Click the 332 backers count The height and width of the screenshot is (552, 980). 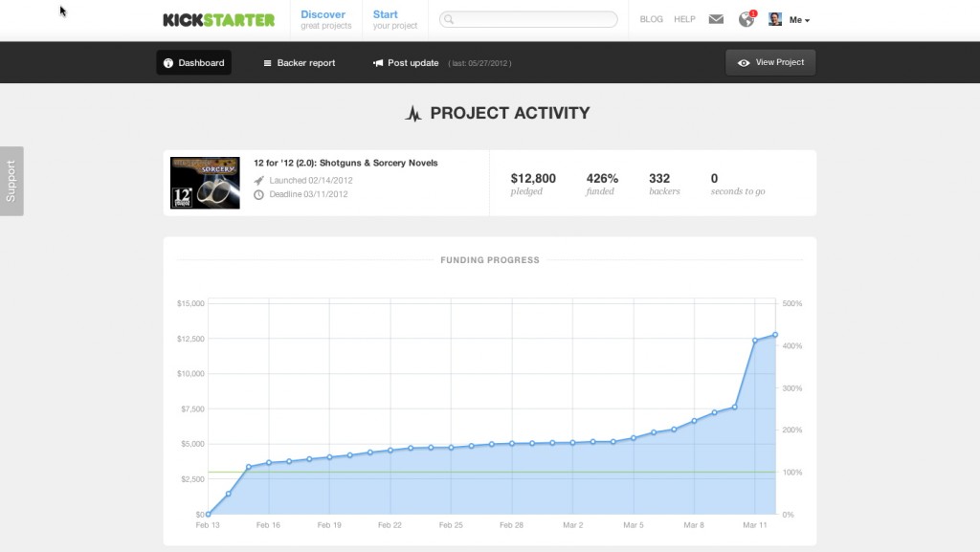tap(659, 179)
